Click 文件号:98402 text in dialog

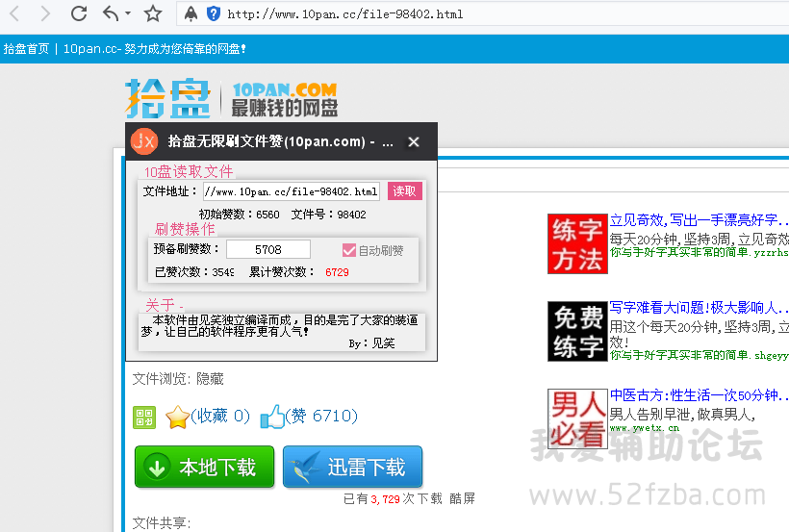[328, 215]
